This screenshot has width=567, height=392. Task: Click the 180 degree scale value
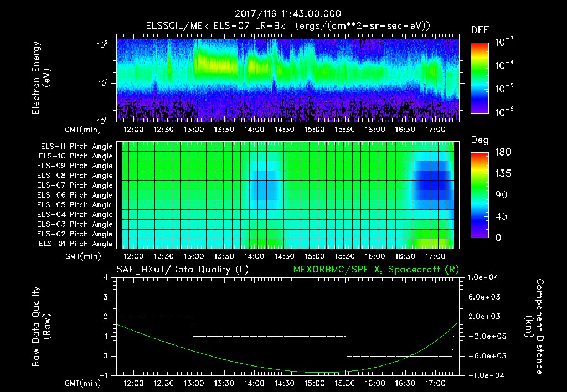pos(503,152)
